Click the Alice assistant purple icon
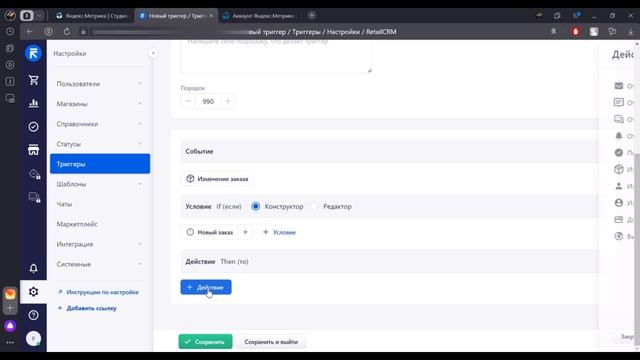The height and width of the screenshot is (360, 640). pos(10,326)
